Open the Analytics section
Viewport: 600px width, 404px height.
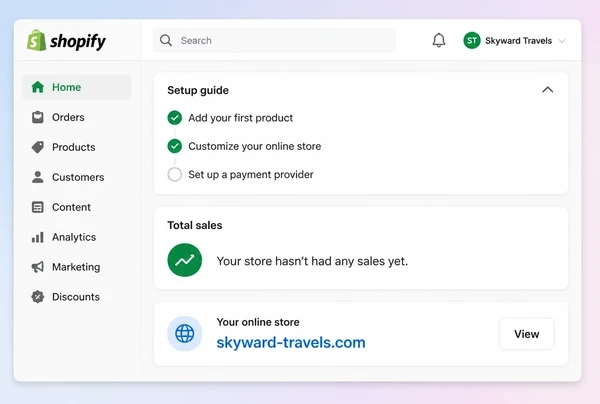point(77,237)
